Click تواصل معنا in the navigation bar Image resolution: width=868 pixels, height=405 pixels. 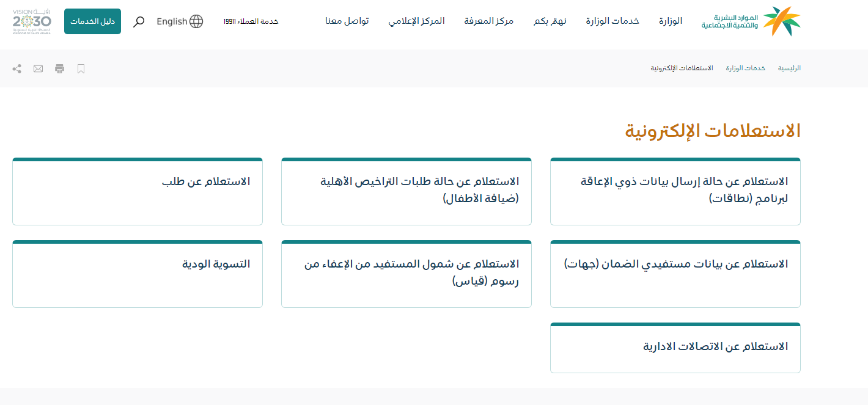coord(347,21)
